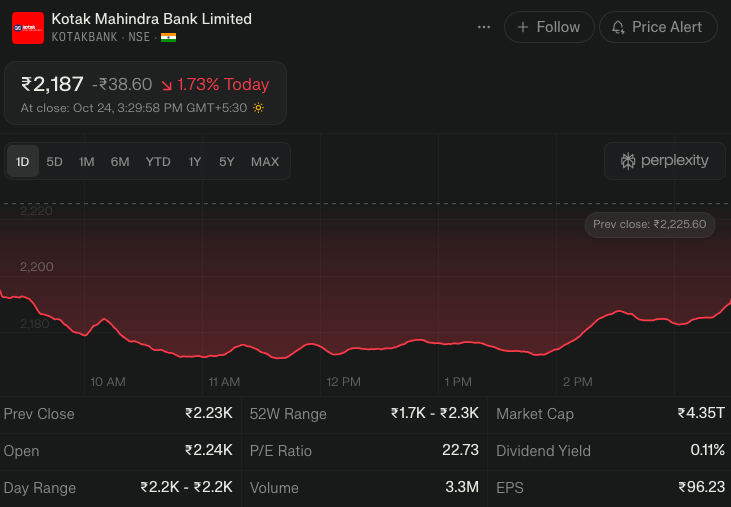Select the 1D time range
Screen dimensions: 731x507
[x=23, y=161]
